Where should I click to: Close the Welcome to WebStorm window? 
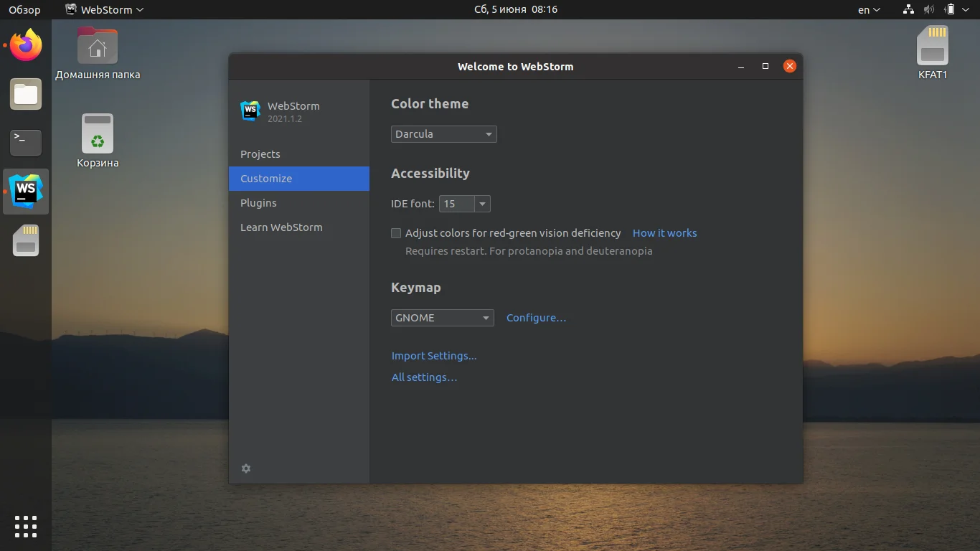click(x=790, y=66)
